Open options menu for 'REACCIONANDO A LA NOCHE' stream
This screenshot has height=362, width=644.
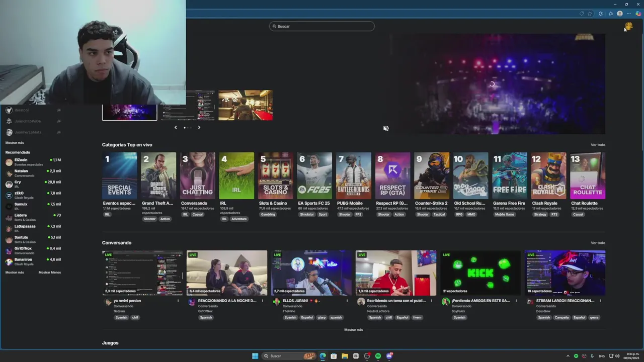pyautogui.click(x=262, y=301)
